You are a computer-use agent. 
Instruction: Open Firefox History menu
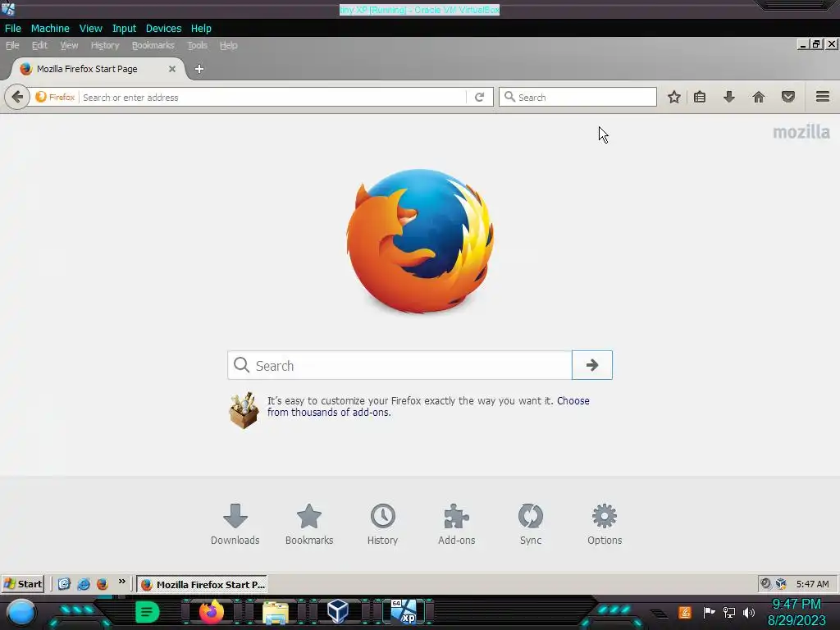[x=105, y=46]
